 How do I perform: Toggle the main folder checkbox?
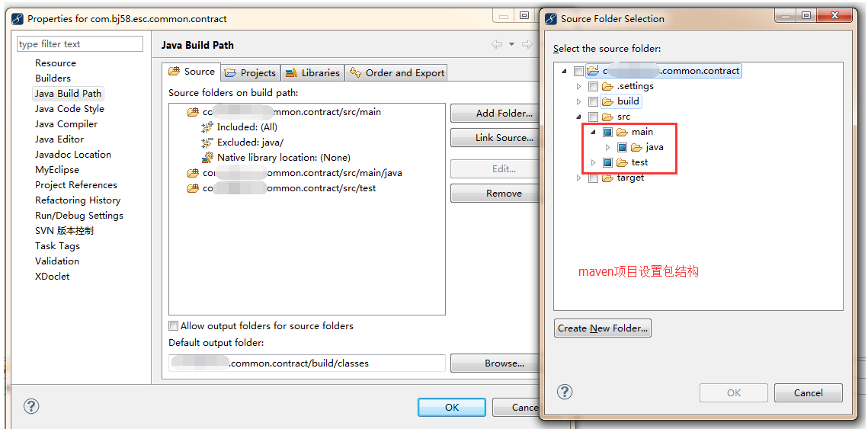(607, 132)
